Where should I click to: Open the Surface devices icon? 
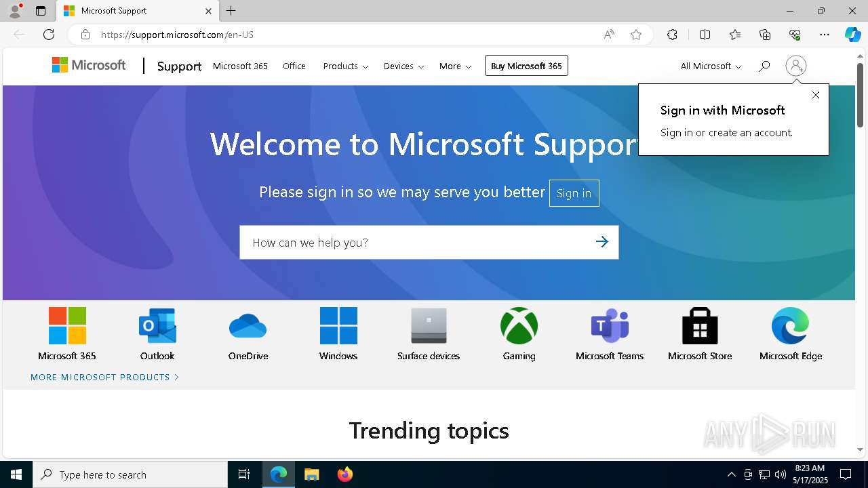click(429, 326)
